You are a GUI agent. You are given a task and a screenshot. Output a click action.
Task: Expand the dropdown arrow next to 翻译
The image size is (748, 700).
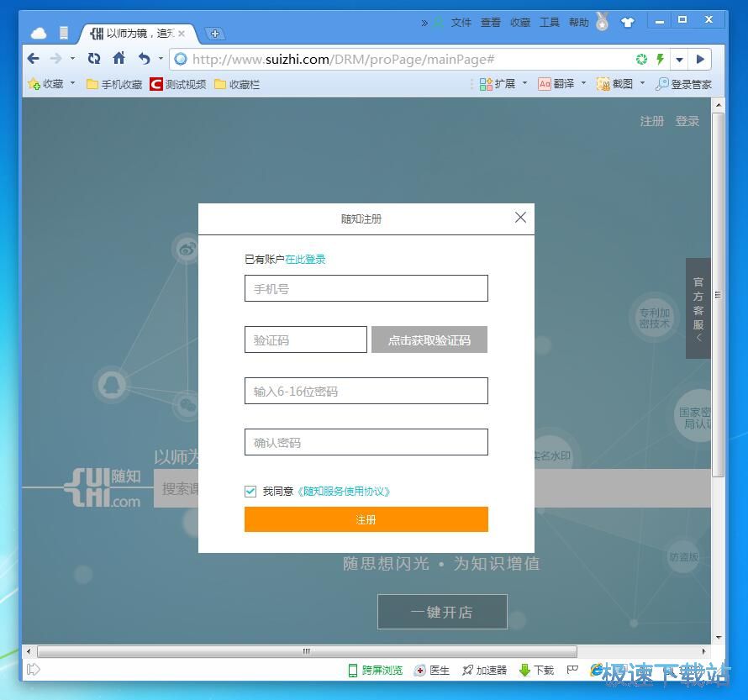(583, 83)
